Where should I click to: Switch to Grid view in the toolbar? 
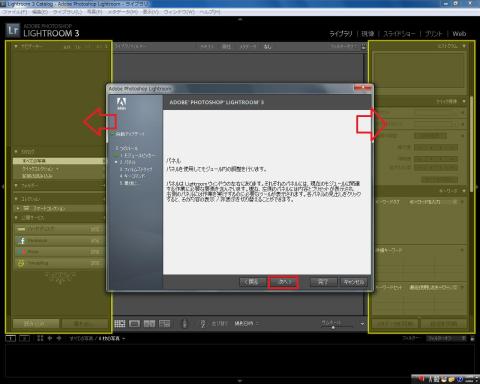120,323
